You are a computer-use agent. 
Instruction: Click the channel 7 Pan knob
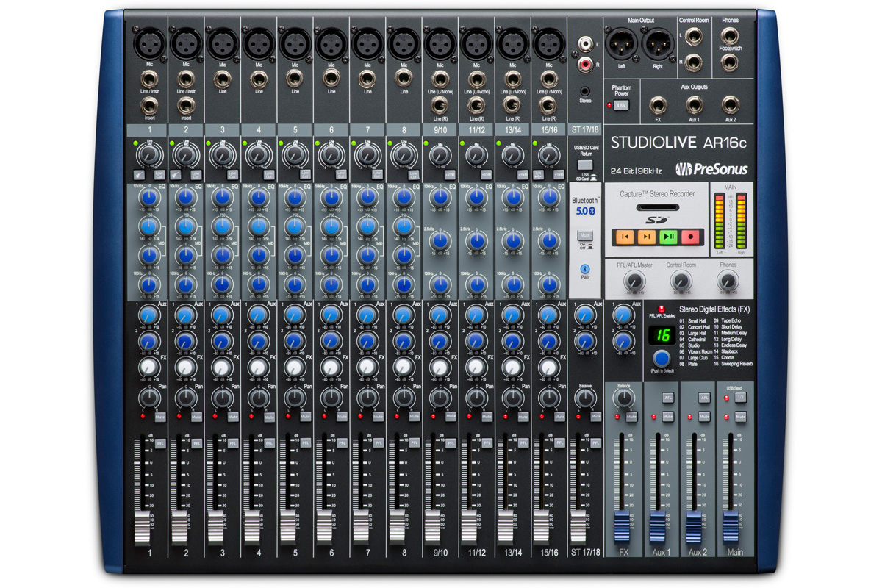click(x=367, y=398)
